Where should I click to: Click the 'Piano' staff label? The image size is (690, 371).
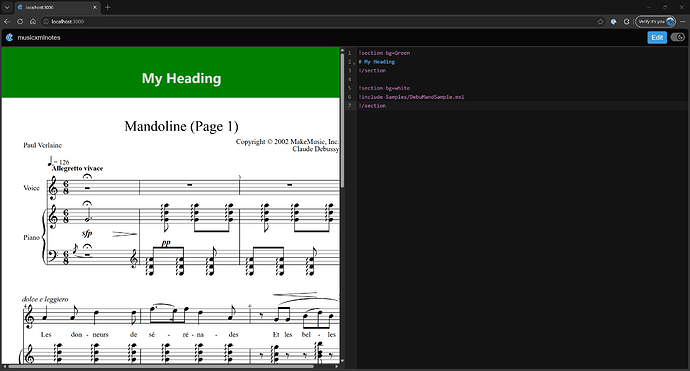31,238
